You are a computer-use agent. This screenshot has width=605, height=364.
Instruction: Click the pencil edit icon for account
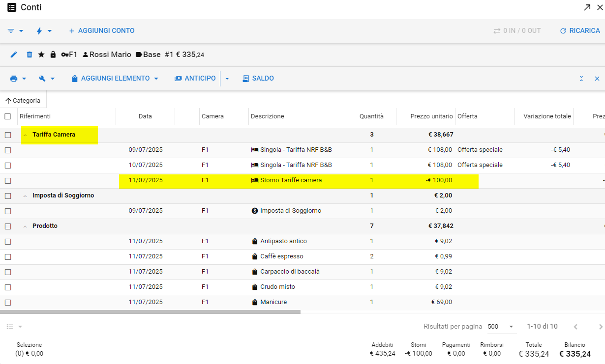[14, 55]
